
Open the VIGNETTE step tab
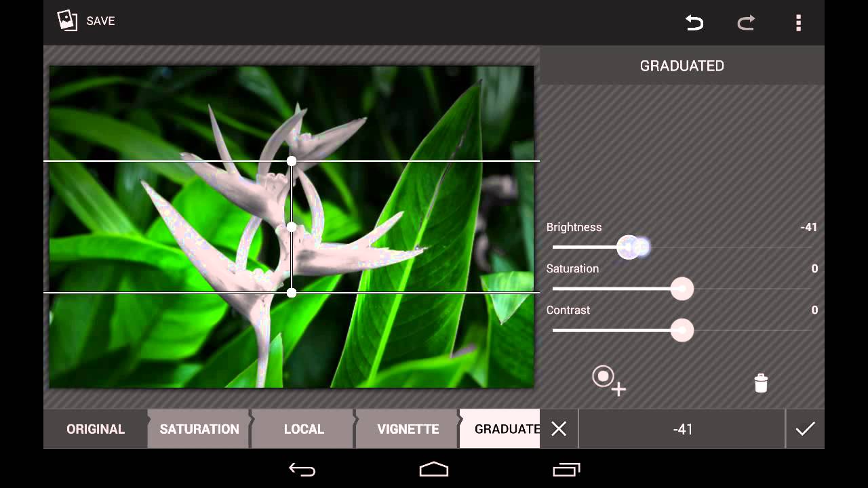(x=408, y=429)
